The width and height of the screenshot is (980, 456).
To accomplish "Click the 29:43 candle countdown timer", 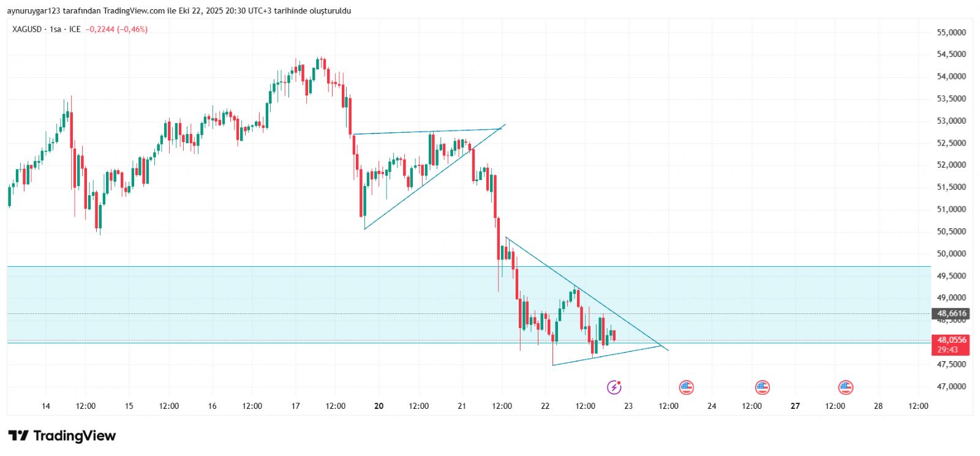I will pos(947,349).
